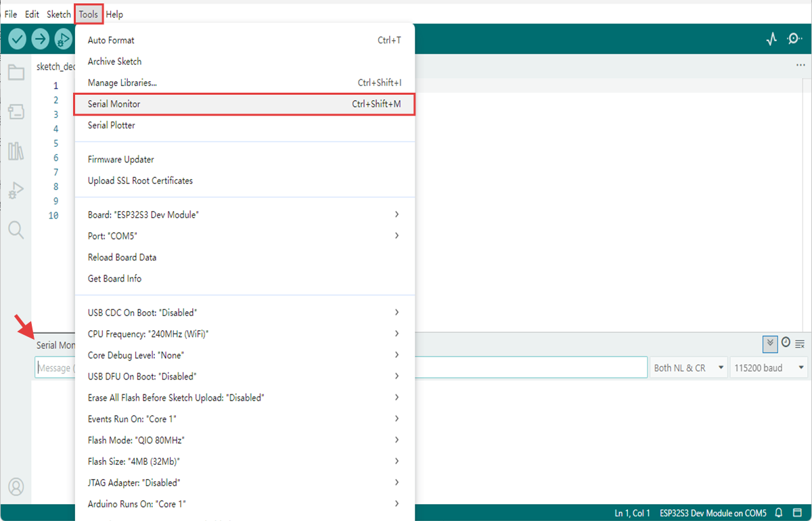Click line number 1 in the editor gutter
This screenshot has height=521, width=812.
[x=55, y=86]
